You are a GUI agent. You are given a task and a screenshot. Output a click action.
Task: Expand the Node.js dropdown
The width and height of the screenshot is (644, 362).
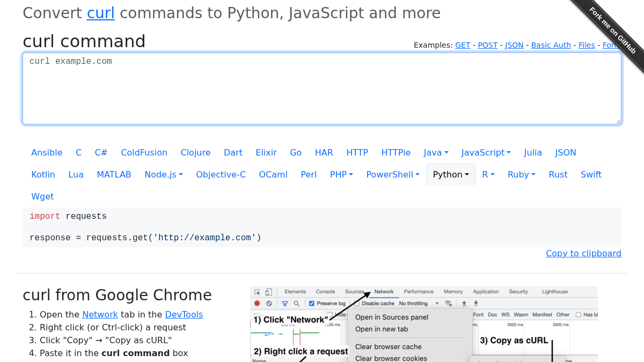(x=164, y=174)
